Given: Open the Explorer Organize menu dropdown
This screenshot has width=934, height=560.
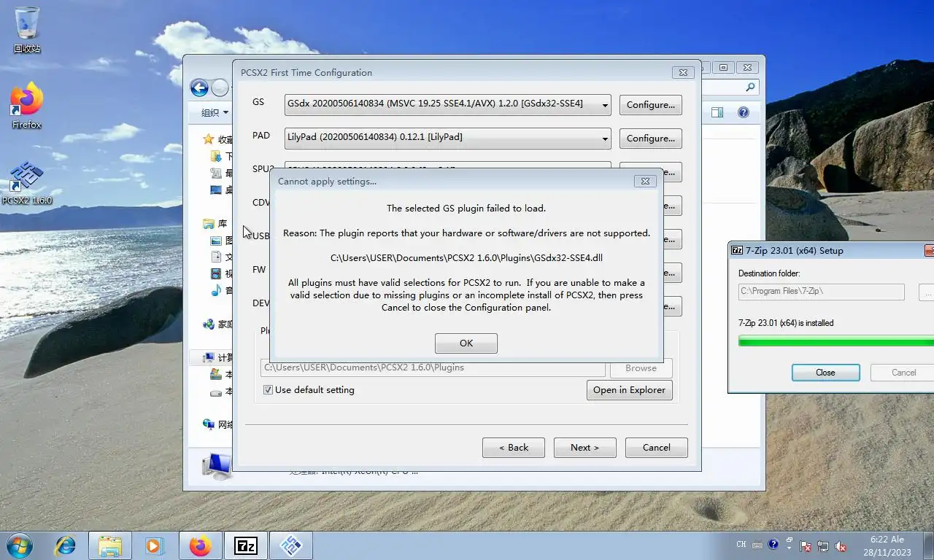Looking at the screenshot, I should [215, 112].
